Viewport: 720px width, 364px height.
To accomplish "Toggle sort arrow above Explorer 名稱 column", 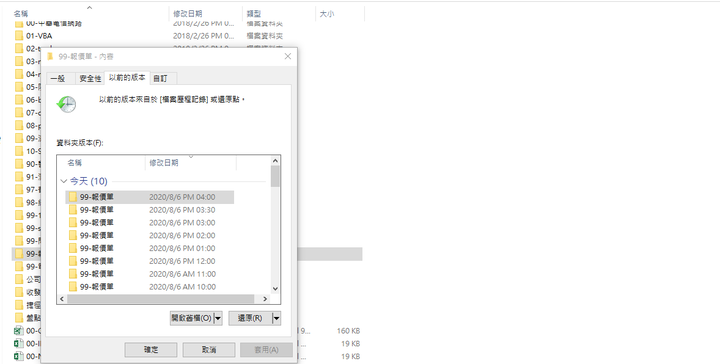I will click(90, 7).
